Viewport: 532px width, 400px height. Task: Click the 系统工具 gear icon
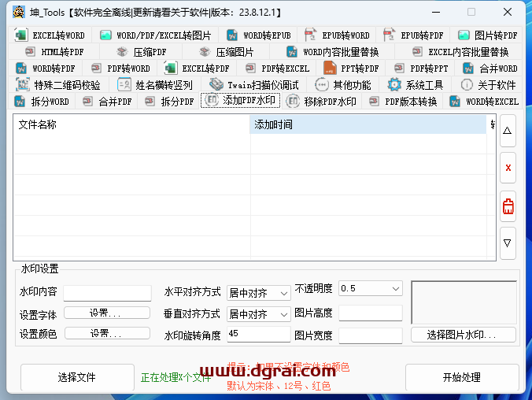coord(394,84)
